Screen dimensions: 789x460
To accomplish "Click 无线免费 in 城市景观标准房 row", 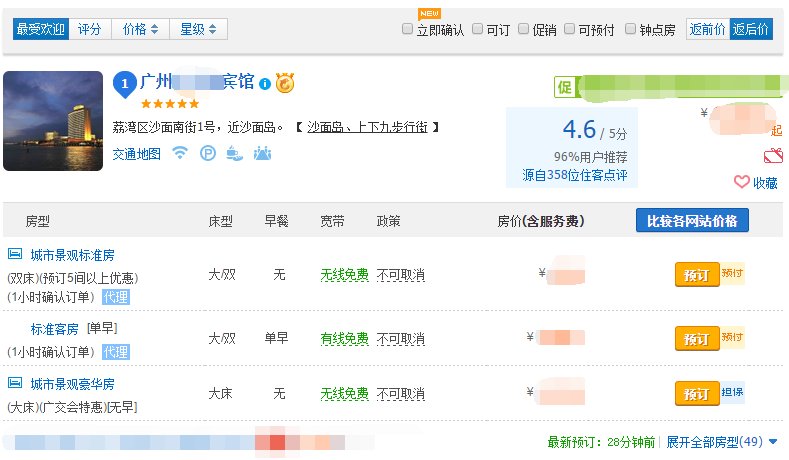I will (x=345, y=275).
